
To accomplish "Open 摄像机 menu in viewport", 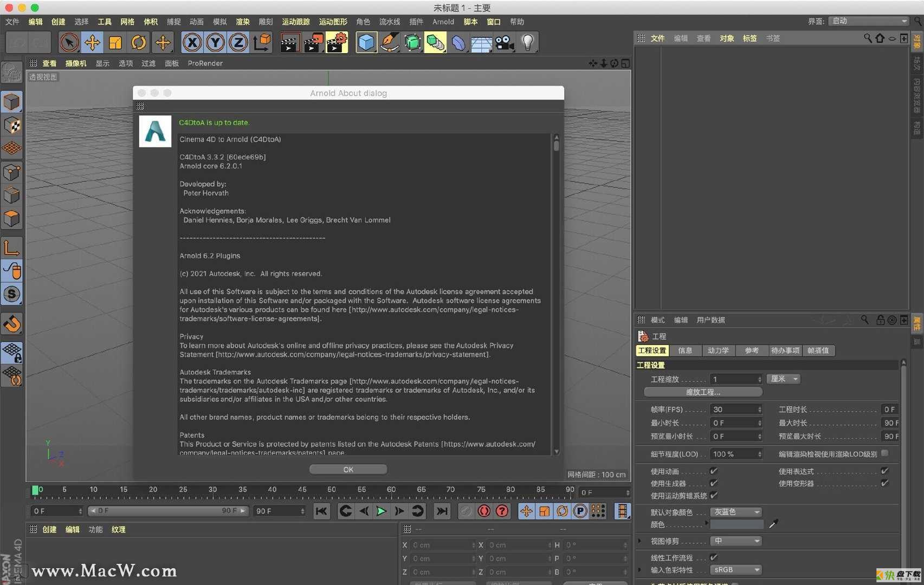I will point(76,63).
